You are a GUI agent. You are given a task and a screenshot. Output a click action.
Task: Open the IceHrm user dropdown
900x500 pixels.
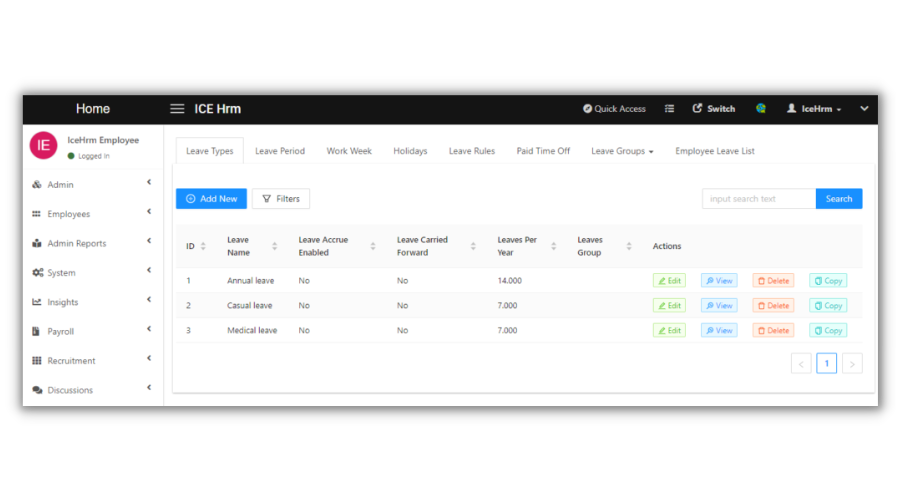point(814,109)
